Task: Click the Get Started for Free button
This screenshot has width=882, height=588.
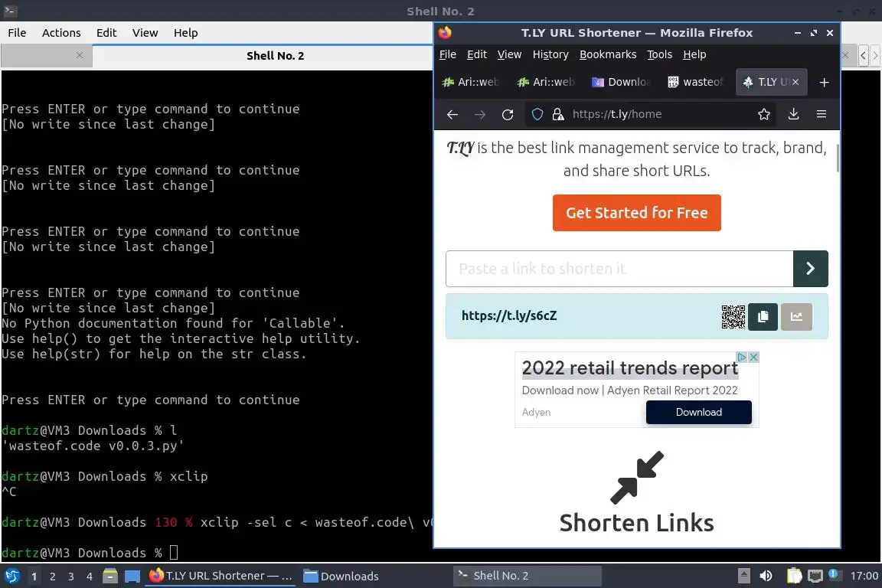Action: click(x=637, y=213)
